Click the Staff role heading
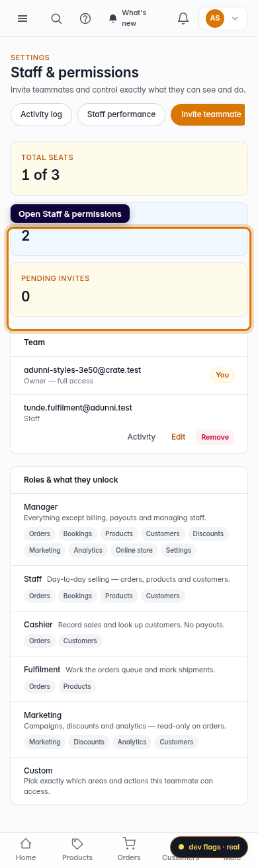 click(x=33, y=579)
